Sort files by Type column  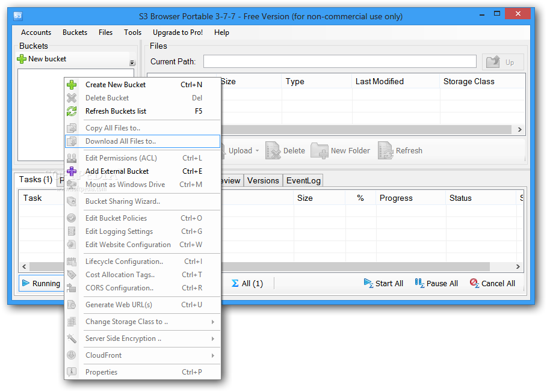click(317, 82)
